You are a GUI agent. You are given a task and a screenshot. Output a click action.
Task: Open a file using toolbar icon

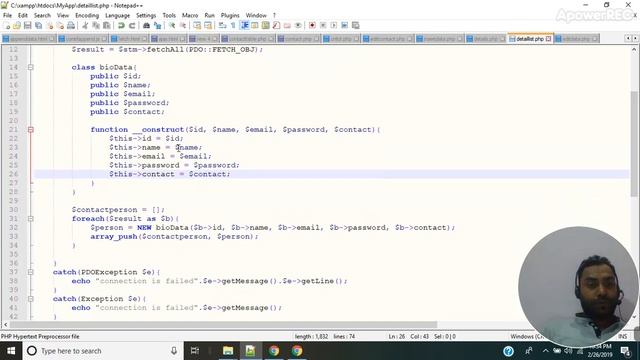coord(17,25)
